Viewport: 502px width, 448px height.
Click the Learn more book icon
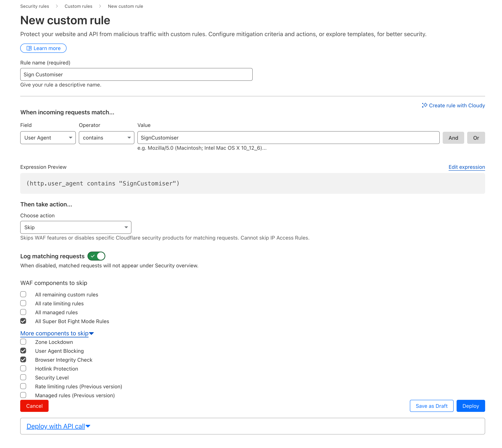pos(29,48)
